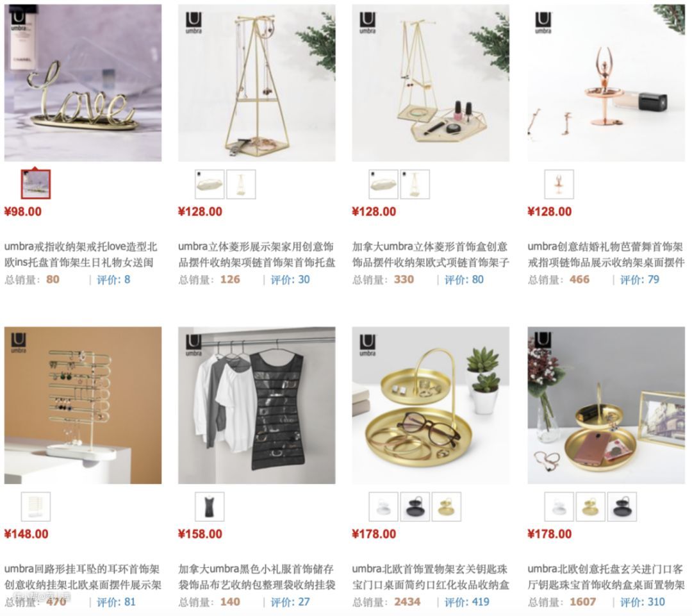Select the black dress organizer variant thumbnail
Image resolution: width=692 pixels, height=616 pixels.
click(x=210, y=506)
